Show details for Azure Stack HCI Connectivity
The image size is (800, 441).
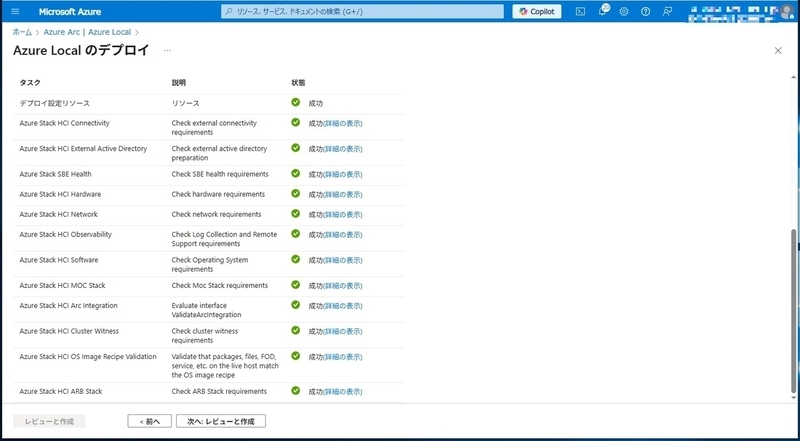coord(343,124)
